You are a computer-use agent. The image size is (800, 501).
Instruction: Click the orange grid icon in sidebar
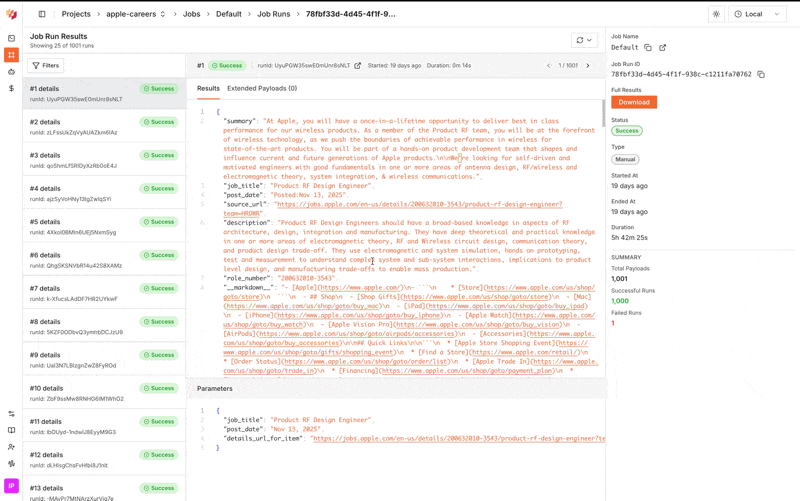pyautogui.click(x=11, y=55)
